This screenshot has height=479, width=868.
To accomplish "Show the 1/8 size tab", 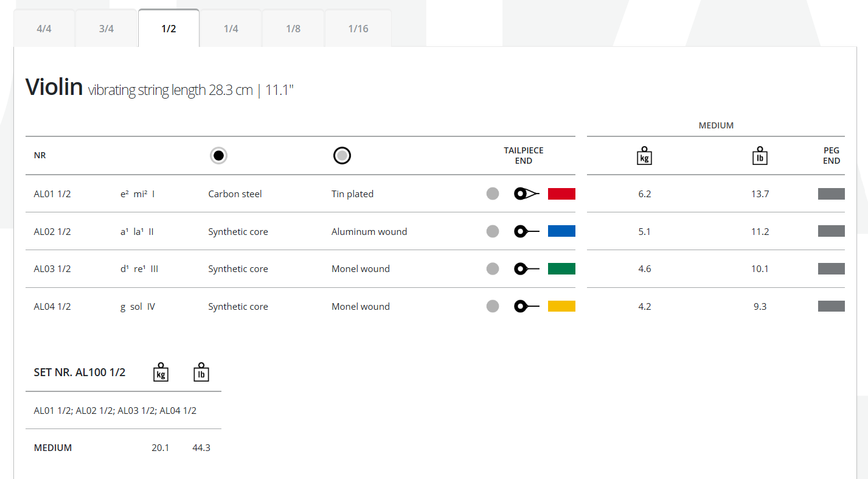I will pyautogui.click(x=293, y=29).
